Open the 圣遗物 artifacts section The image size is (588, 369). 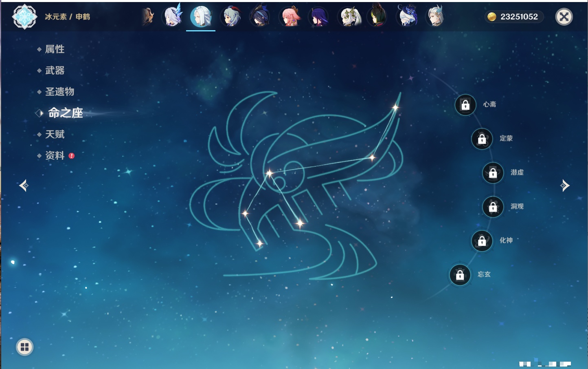[59, 92]
